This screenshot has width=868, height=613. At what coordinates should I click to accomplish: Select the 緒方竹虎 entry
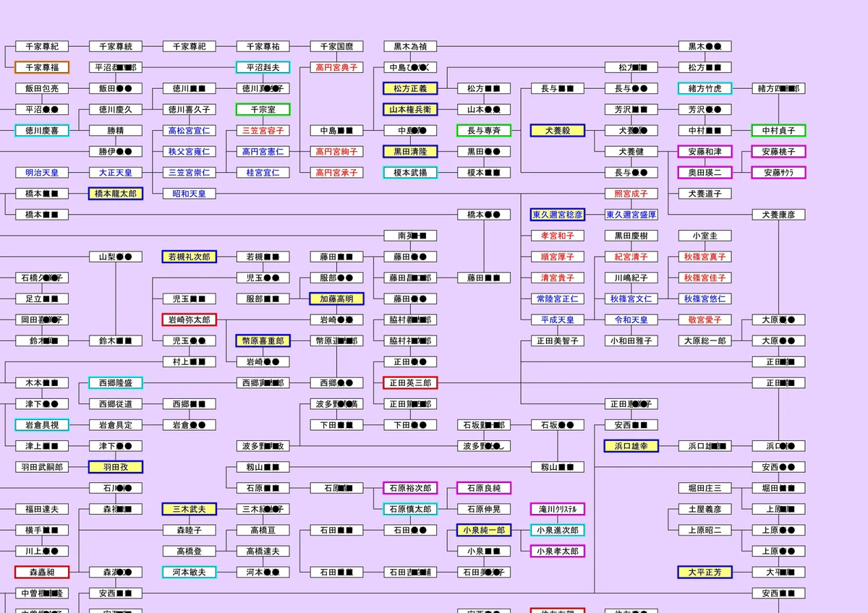click(x=706, y=88)
